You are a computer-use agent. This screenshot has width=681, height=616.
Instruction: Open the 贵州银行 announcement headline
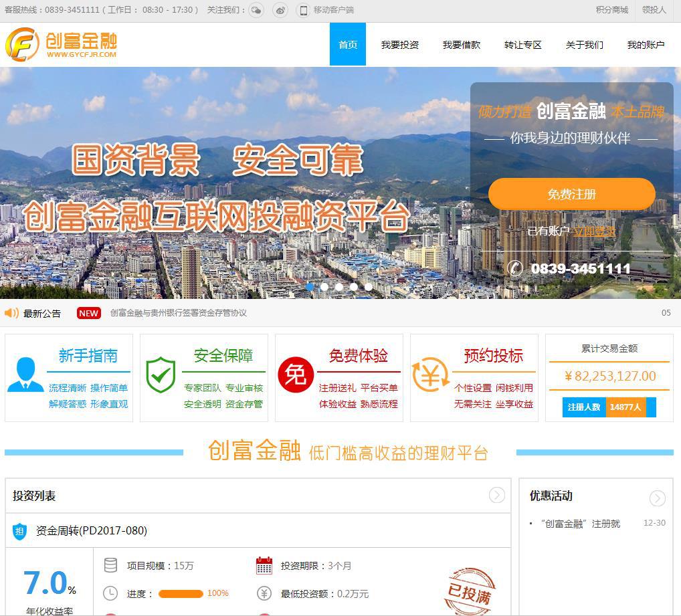(179, 313)
